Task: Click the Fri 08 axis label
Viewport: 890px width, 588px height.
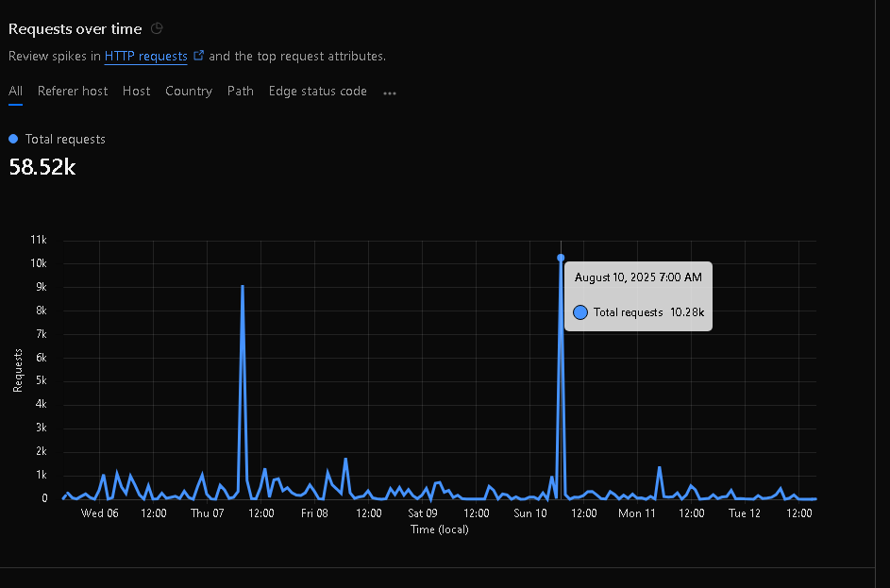Action: click(314, 513)
